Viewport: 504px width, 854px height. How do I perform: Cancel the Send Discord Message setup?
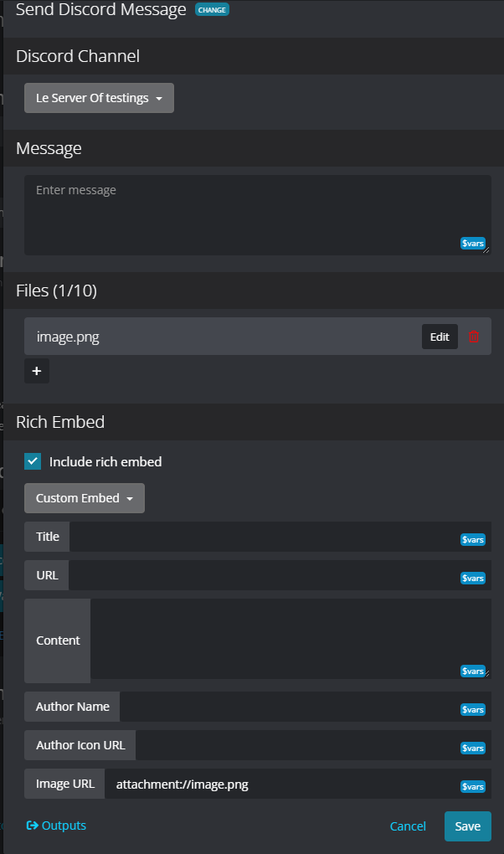[408, 826]
